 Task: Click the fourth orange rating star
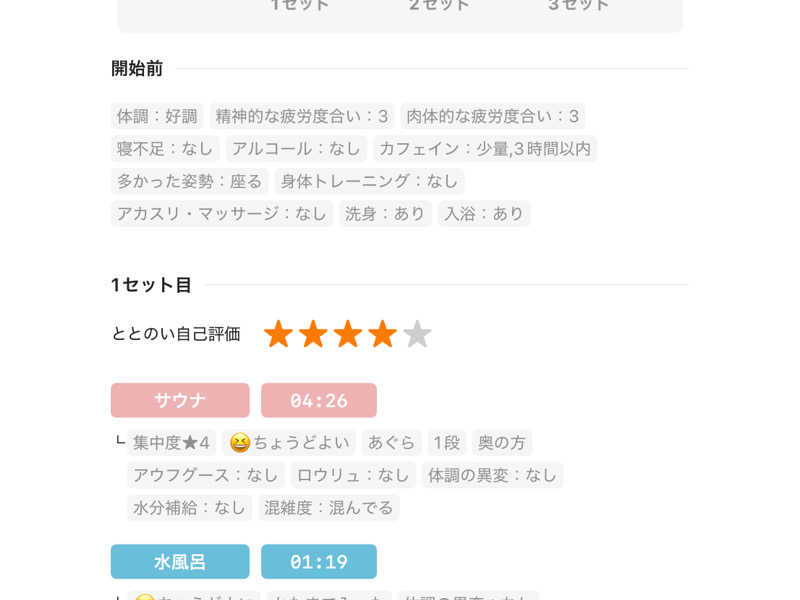[x=382, y=334]
